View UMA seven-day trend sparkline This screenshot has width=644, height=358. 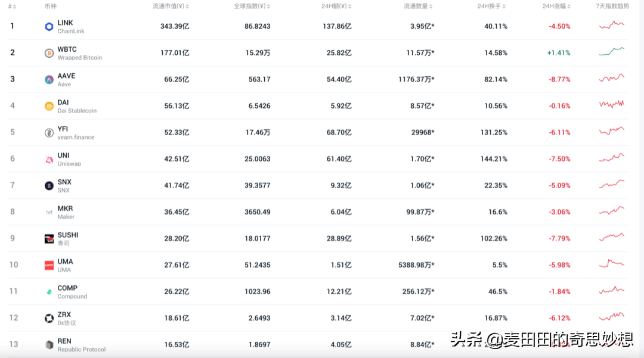coord(612,263)
